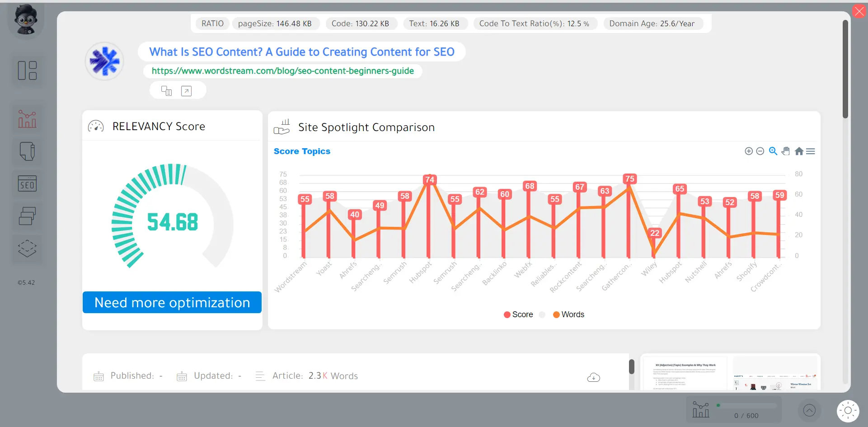Click the scroll-up chevron circle button
Screen dimensions: 868x427
pos(809,410)
